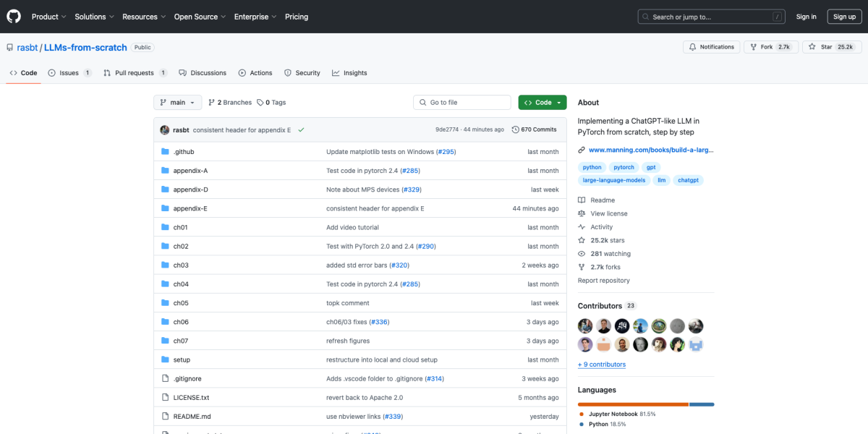Click the languages color bar
This screenshot has height=434, width=868.
click(645, 404)
